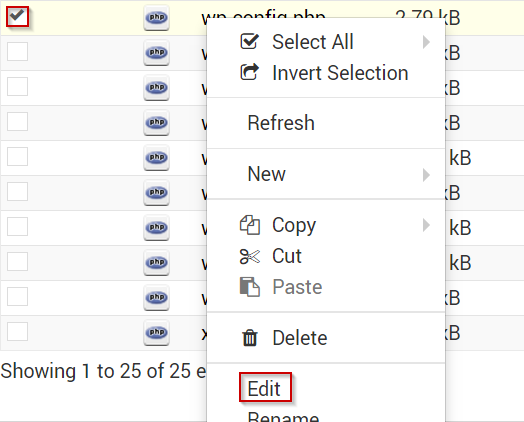The height and width of the screenshot is (422, 524).
Task: Click the Copy pages icon
Action: 250,225
